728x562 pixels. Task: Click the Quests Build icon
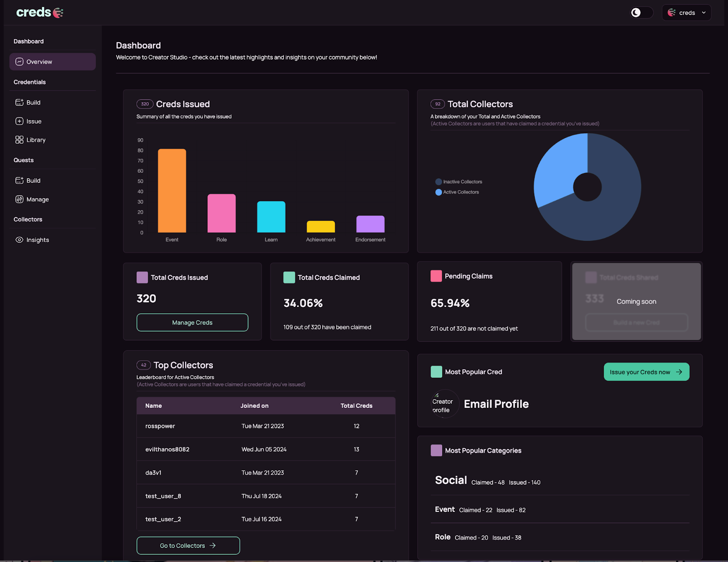(x=19, y=181)
